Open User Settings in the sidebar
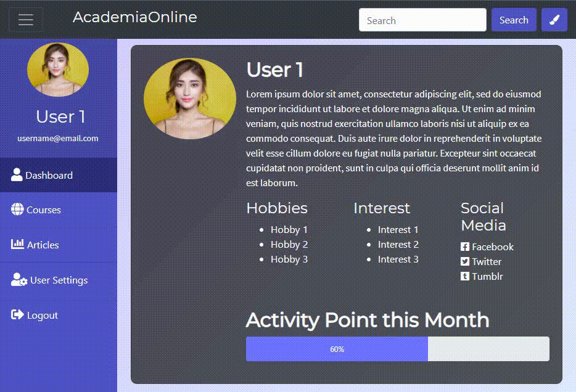 (x=59, y=280)
